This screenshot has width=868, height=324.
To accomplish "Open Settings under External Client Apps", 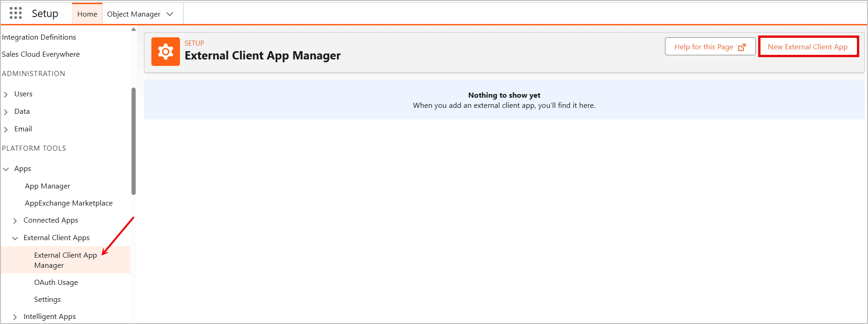I will (47, 300).
